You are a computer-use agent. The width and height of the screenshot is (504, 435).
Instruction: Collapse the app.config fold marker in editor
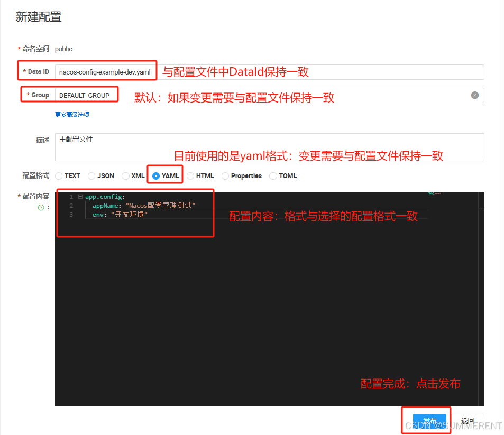point(80,197)
